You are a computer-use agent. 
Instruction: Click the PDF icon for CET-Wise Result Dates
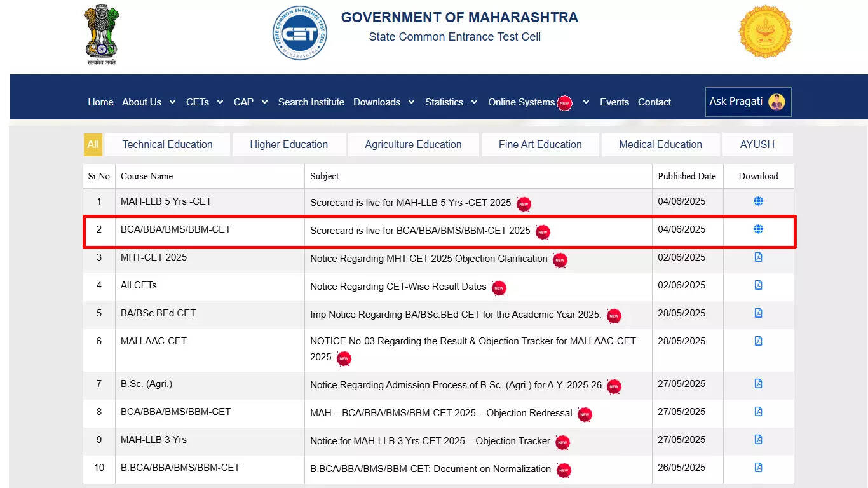(x=758, y=285)
